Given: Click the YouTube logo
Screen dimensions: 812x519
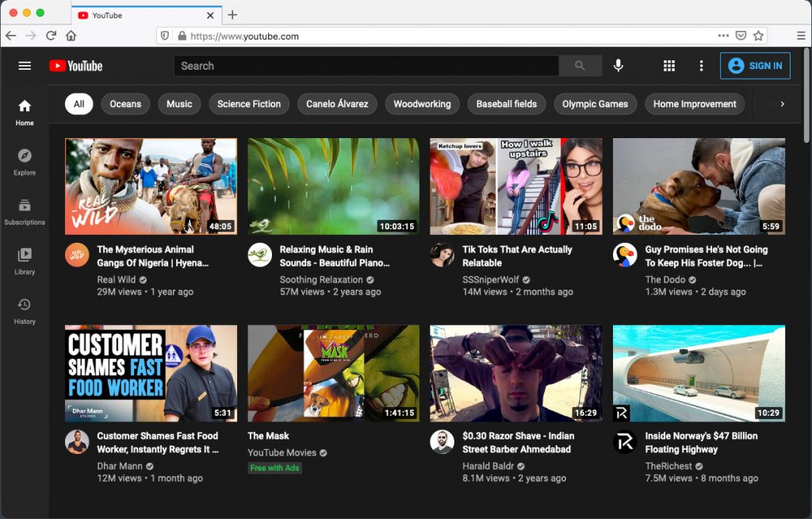Looking at the screenshot, I should click(75, 66).
